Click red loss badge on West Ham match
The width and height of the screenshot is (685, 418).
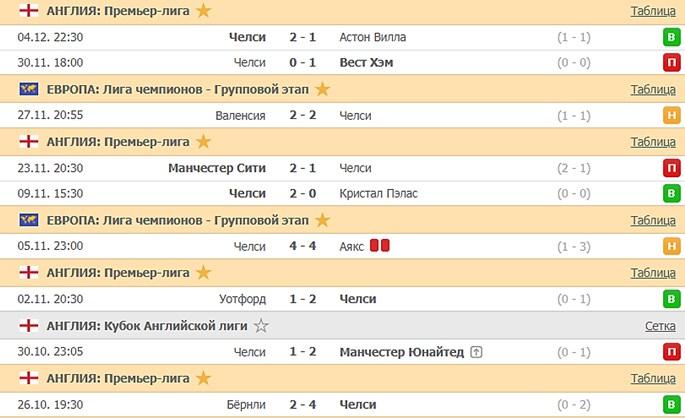pos(670,62)
